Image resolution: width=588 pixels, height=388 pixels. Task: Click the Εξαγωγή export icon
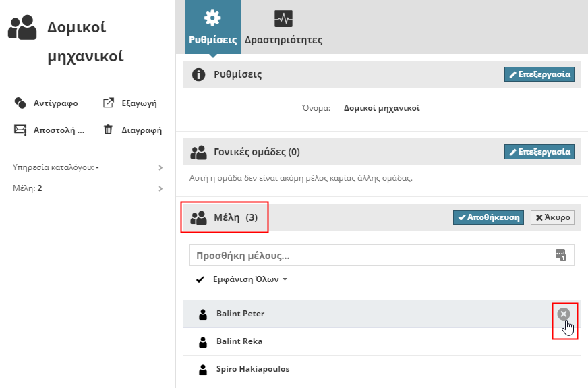coord(108,103)
